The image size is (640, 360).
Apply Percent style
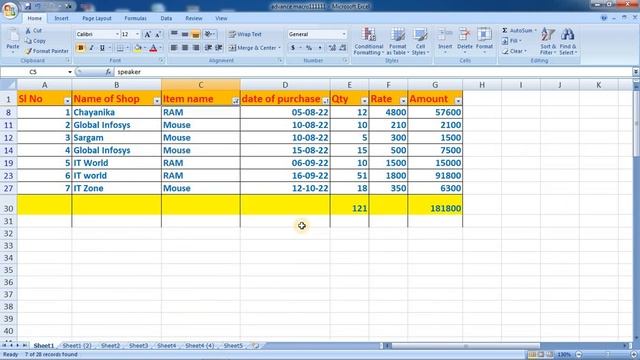tap(309, 48)
